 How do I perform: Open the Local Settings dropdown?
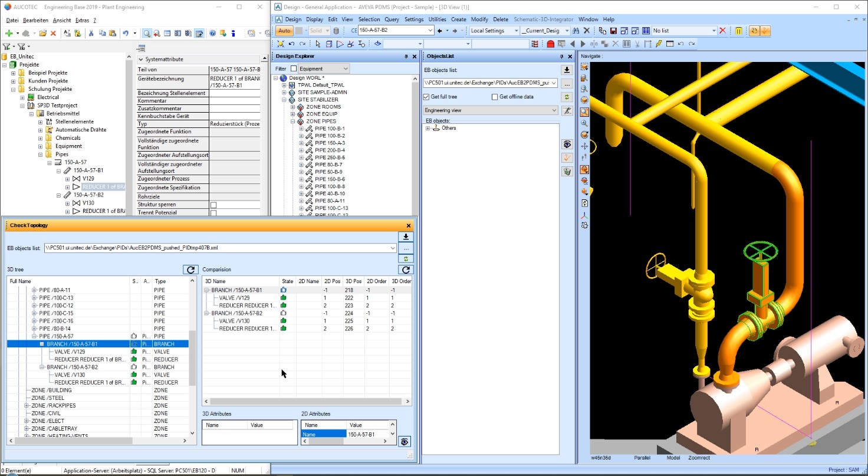[516, 31]
